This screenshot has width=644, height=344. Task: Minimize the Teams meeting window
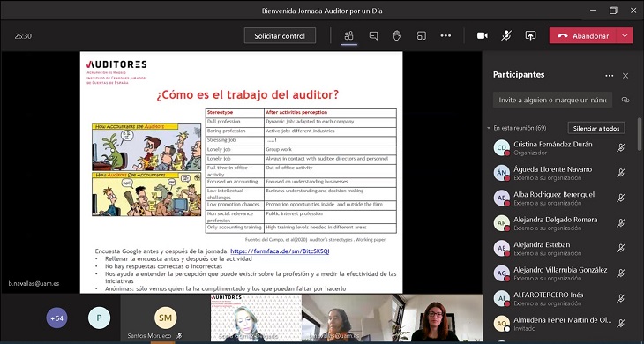point(593,11)
